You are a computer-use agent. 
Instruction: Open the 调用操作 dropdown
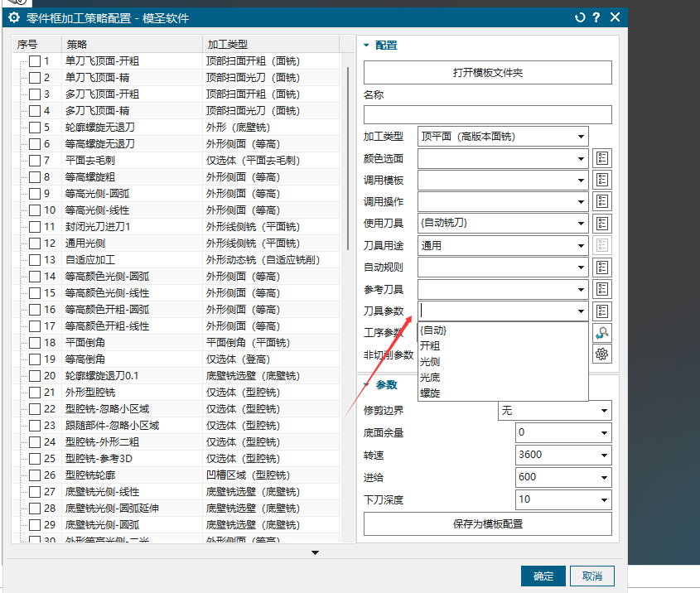point(503,202)
